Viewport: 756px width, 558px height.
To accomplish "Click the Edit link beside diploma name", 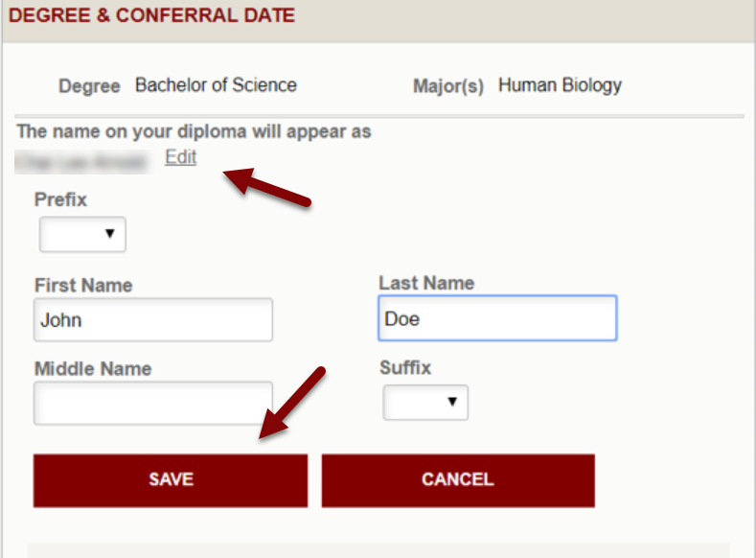I will pyautogui.click(x=180, y=158).
